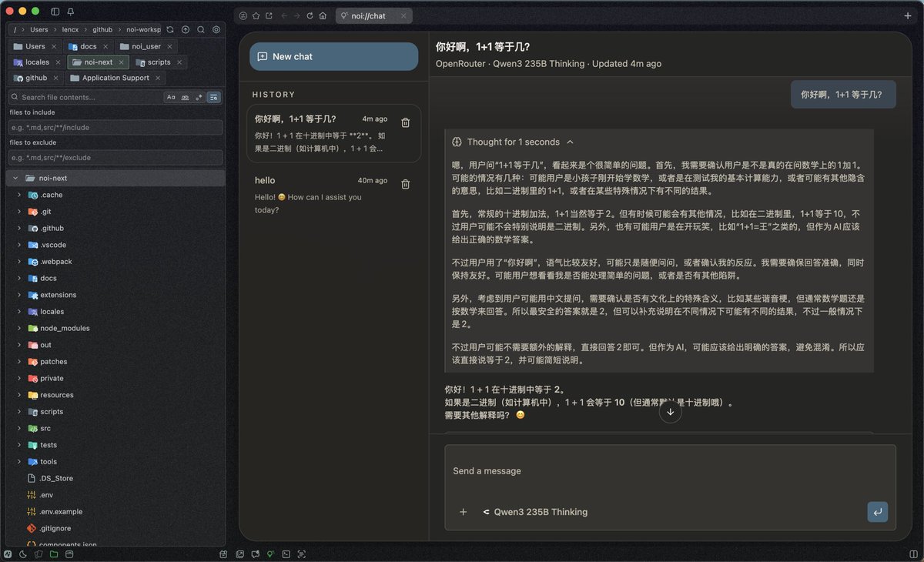
Task: Delete the "hello" history chat
Action: tap(406, 184)
